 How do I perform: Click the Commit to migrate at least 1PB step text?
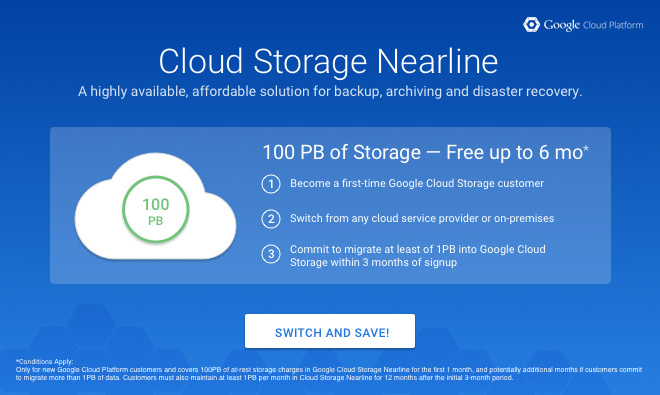click(x=418, y=256)
